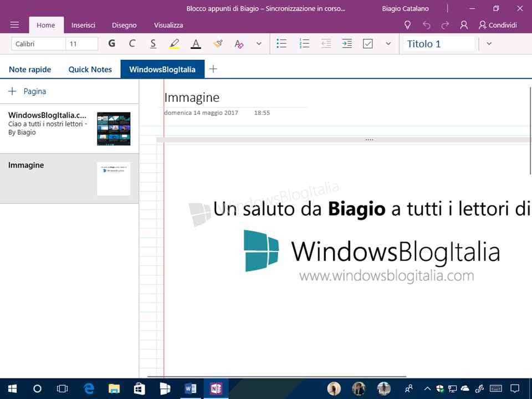Open the Visualizza ribbon tab
Image resolution: width=532 pixels, height=399 pixels.
click(x=168, y=25)
